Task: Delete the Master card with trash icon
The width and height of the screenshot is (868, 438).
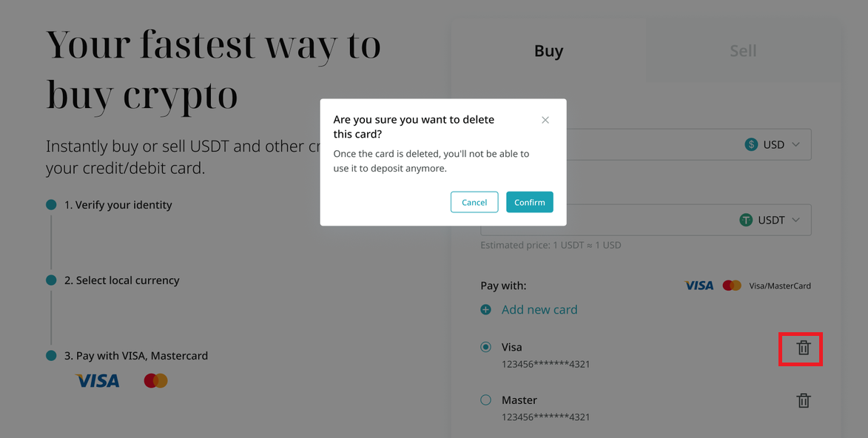Action: 803,400
